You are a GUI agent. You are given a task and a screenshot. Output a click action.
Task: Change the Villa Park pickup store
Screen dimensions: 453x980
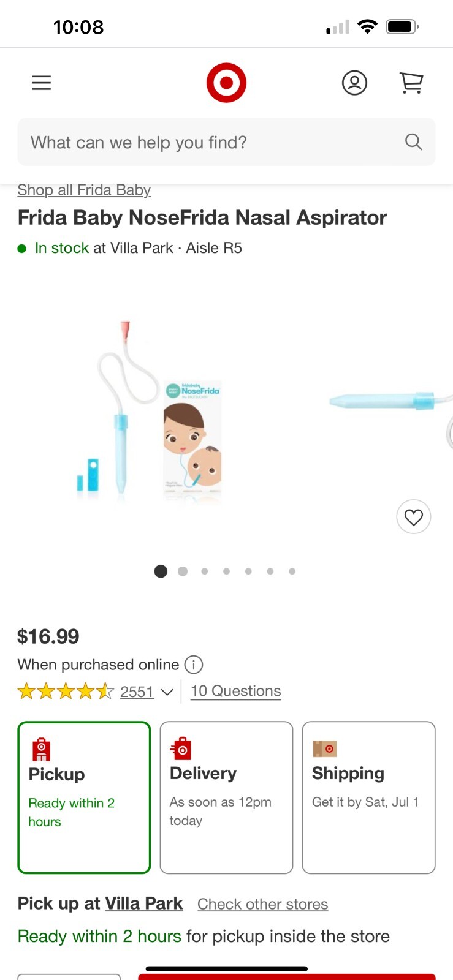point(144,903)
